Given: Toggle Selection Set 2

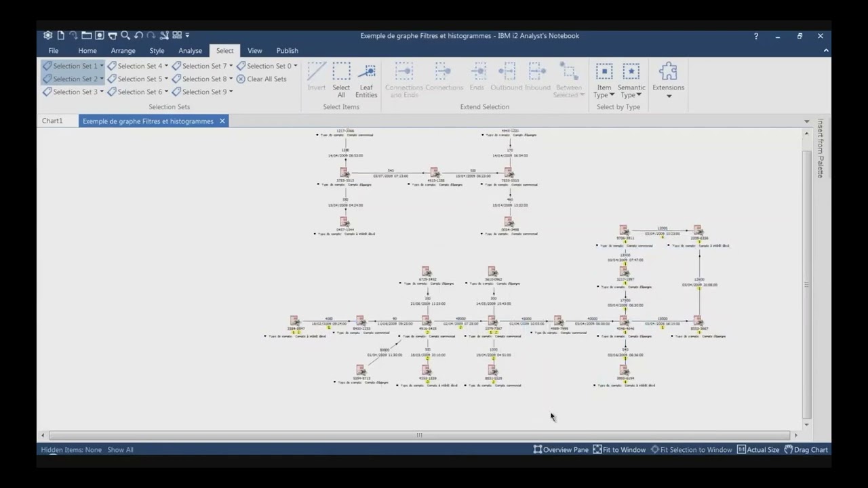Looking at the screenshot, I should [70, 79].
